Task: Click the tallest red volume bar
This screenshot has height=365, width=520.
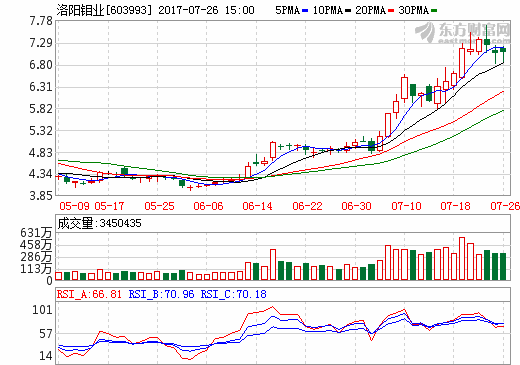Action: click(462, 259)
